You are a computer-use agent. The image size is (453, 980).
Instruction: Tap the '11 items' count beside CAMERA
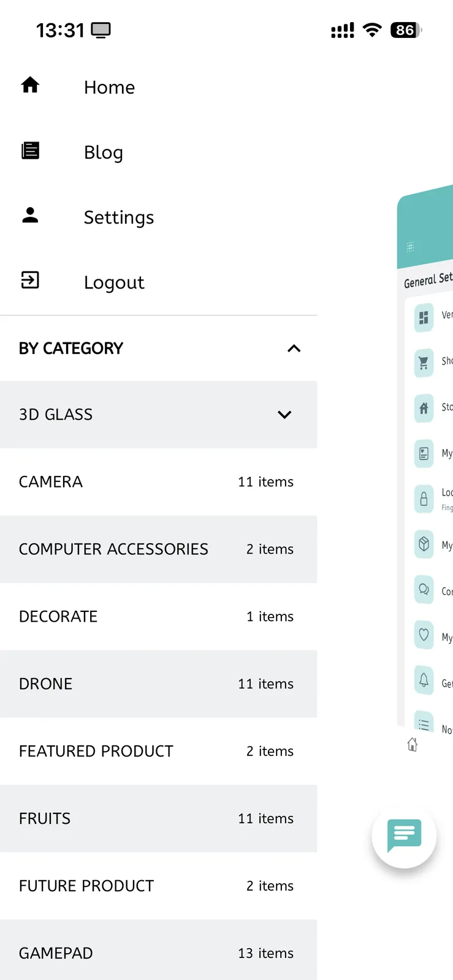(265, 482)
